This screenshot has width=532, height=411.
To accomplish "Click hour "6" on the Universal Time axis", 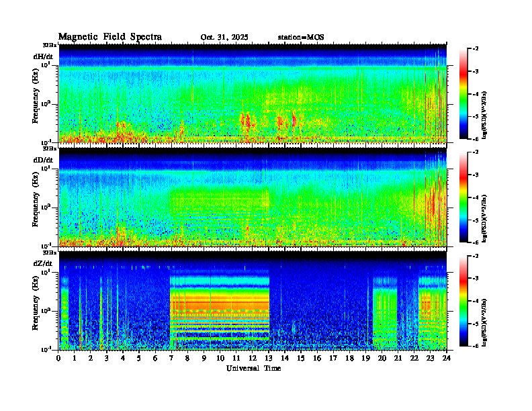I will 155,359.
